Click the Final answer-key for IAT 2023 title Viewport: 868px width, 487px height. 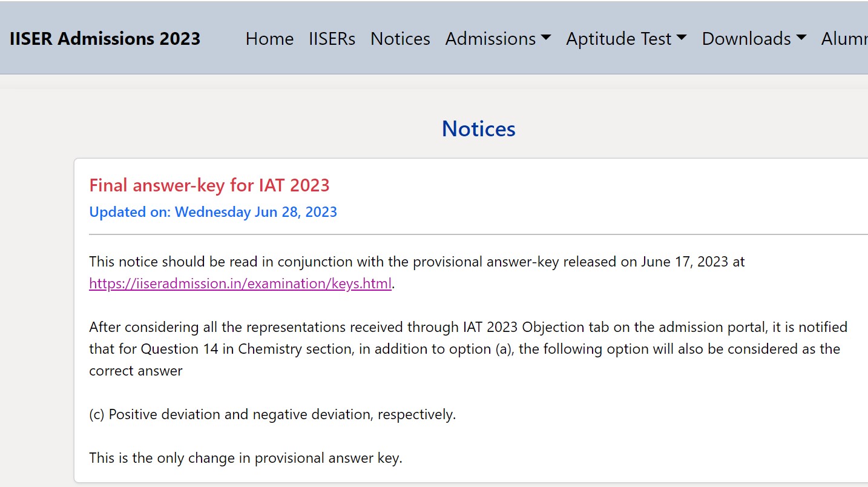point(209,185)
